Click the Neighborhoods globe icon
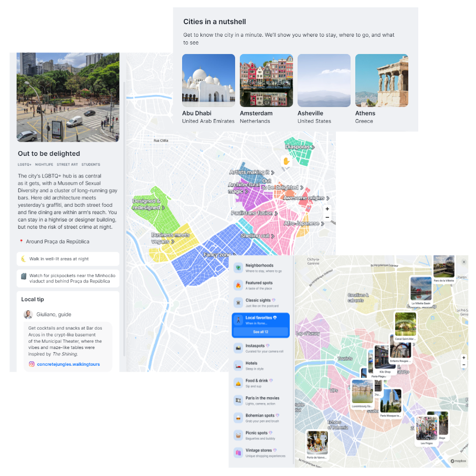Screen dimensions: 476x476 pyautogui.click(x=238, y=268)
